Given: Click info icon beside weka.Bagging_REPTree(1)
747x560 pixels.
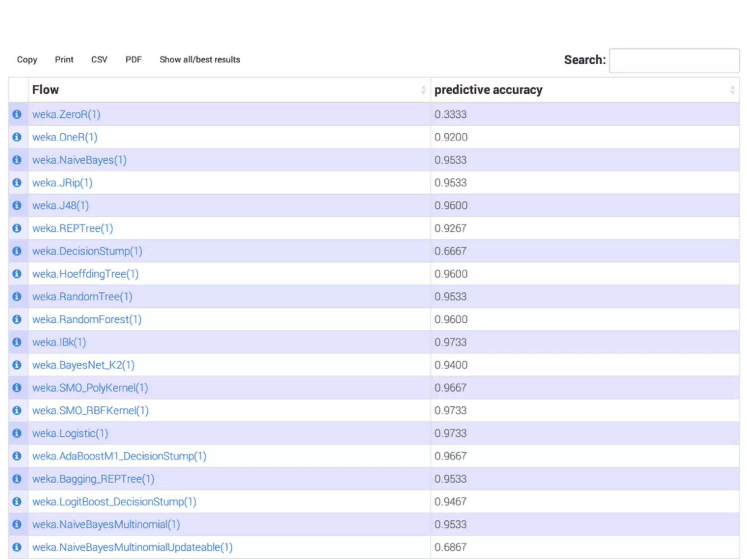Looking at the screenshot, I should [x=17, y=479].
